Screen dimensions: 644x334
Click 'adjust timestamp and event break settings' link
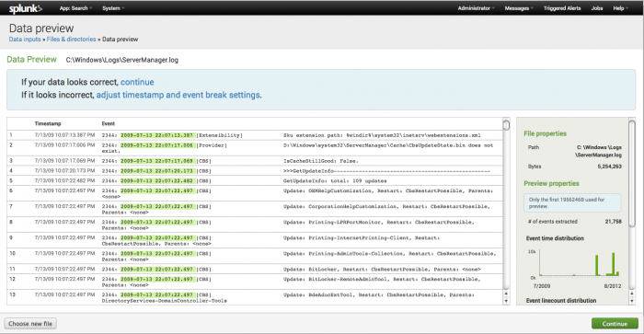tap(178, 95)
